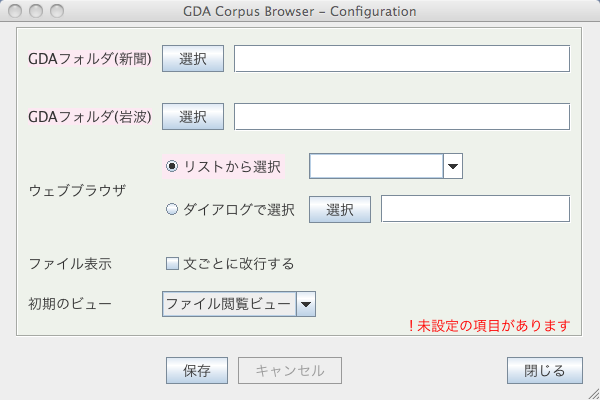Click the minimize window button in title bar

[x=36, y=11]
